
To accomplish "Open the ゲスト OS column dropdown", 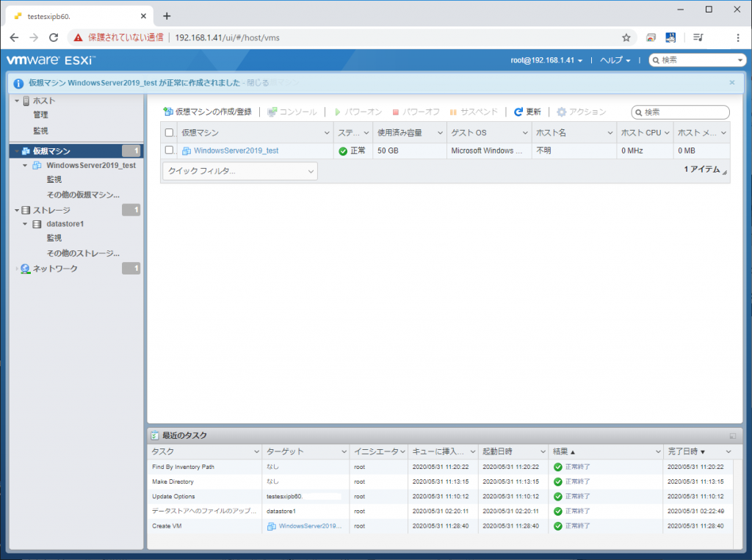I will coord(524,133).
